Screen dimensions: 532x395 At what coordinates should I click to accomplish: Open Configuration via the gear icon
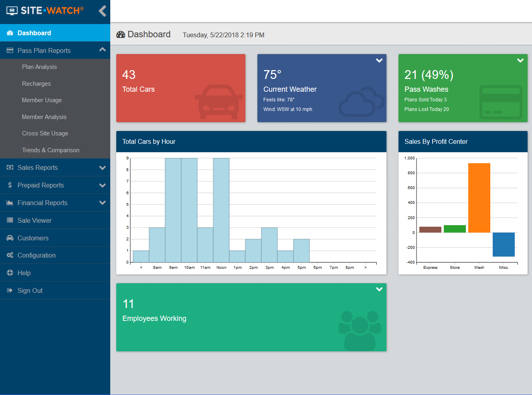coord(9,255)
